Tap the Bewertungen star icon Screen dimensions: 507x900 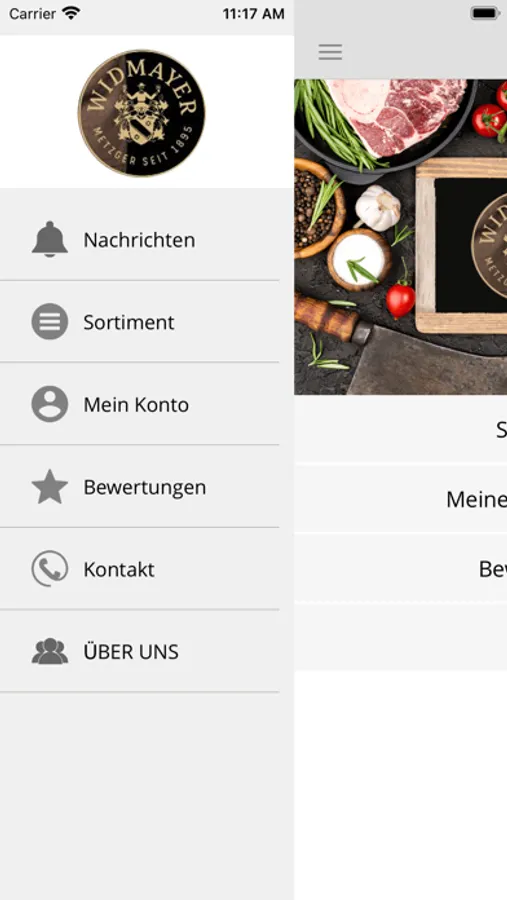50,487
